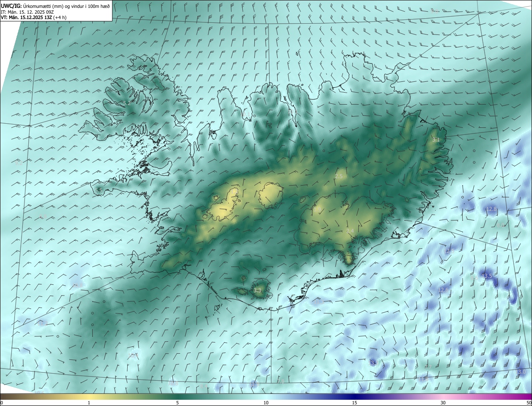Click the 0 tick on the colour scale

tap(2, 403)
